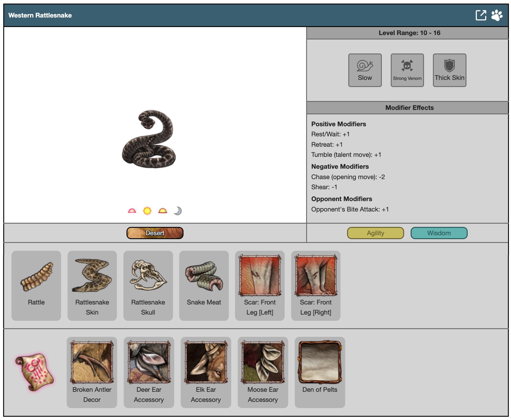Open the Rattlesnake Skin item
The image size is (511, 420).
92,285
